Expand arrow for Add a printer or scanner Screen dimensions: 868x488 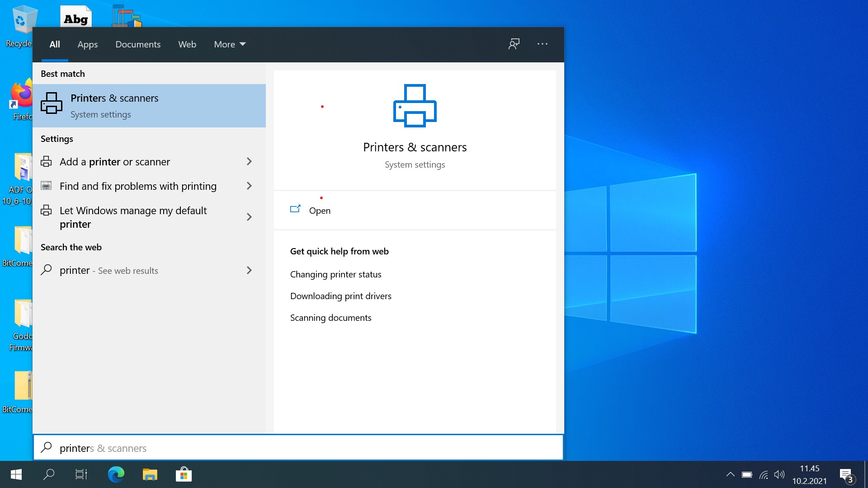249,161
